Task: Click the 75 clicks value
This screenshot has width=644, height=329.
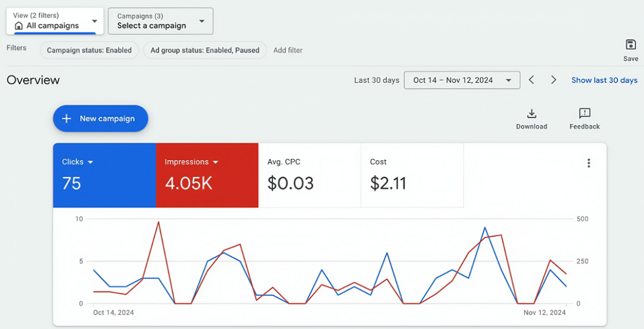Action: click(x=71, y=184)
